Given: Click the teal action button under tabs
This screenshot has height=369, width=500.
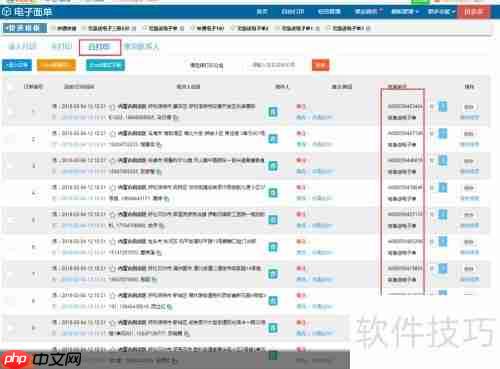Looking at the screenshot, I should 105,65.
